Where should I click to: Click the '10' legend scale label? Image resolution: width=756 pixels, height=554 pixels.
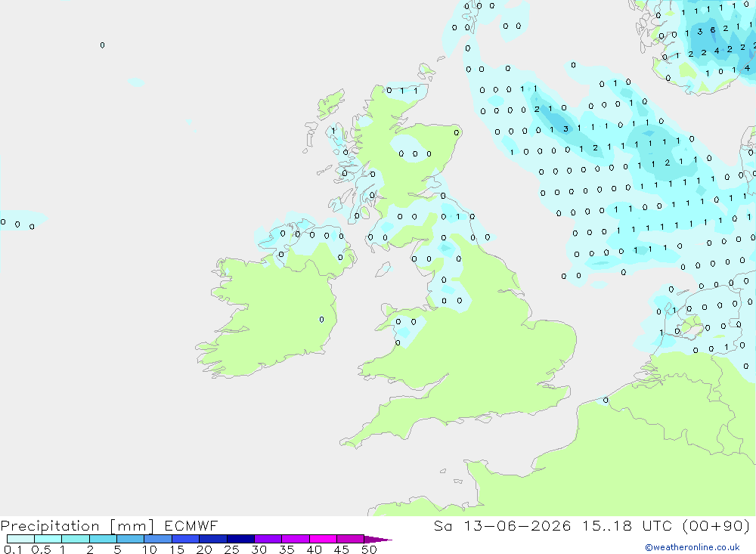(150, 549)
